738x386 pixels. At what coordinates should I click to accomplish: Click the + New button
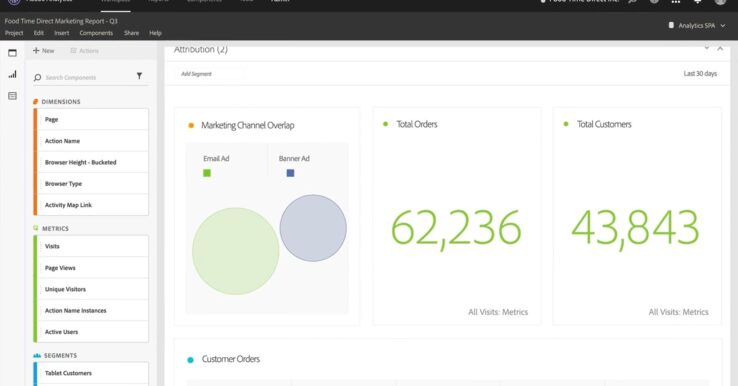coord(43,50)
